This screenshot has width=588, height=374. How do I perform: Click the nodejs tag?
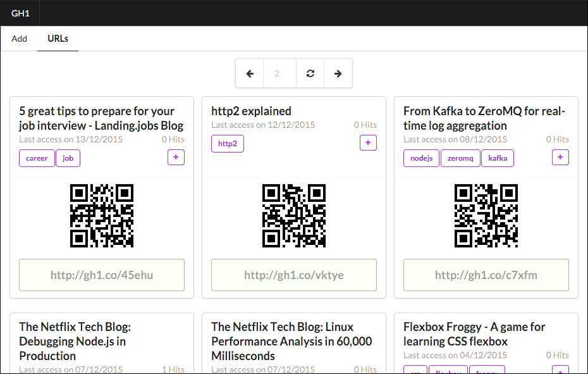click(x=421, y=158)
